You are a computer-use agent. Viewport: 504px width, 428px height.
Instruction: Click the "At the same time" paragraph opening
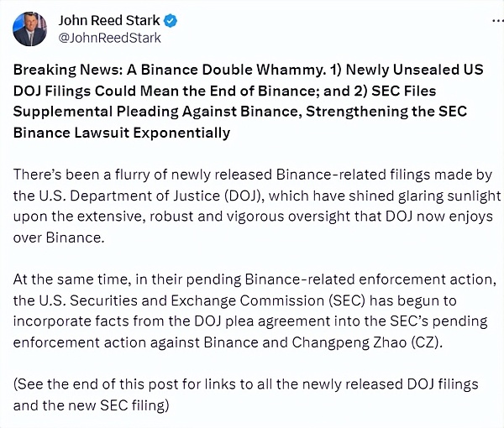(x=66, y=278)
